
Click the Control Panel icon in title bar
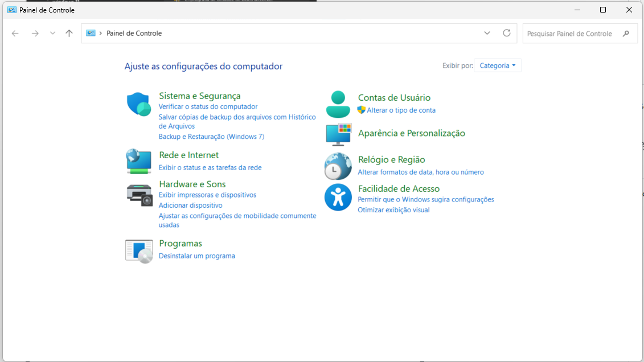point(12,10)
